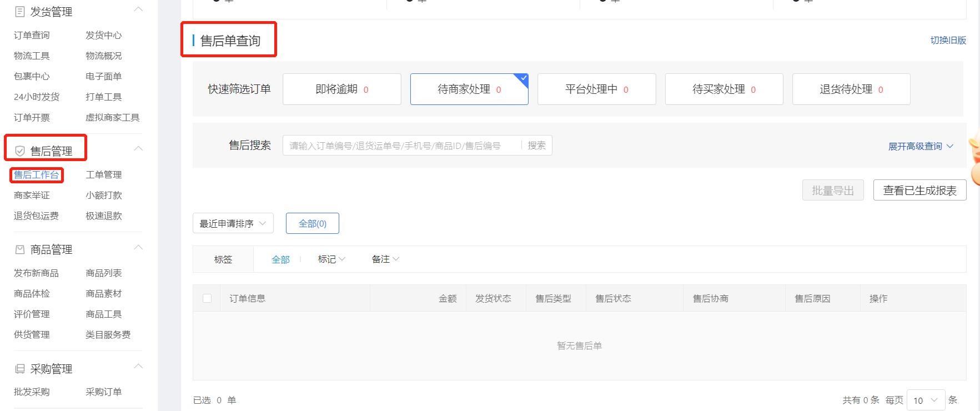Open 类目服务费 in sidebar
This screenshot has height=411, width=980.
[108, 334]
